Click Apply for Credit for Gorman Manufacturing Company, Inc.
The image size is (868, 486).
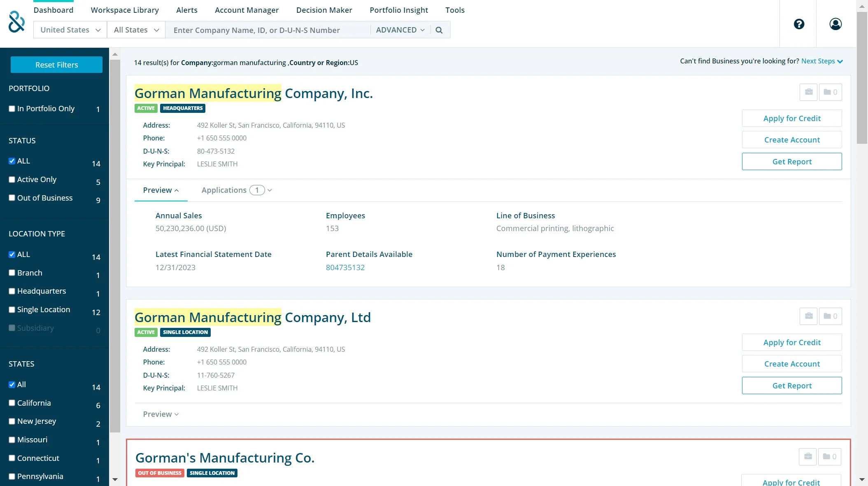(792, 118)
